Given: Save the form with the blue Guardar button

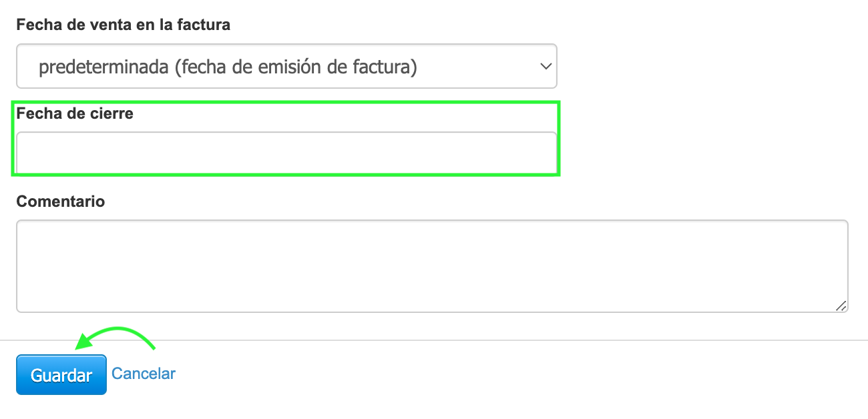Looking at the screenshot, I should click(x=61, y=375).
